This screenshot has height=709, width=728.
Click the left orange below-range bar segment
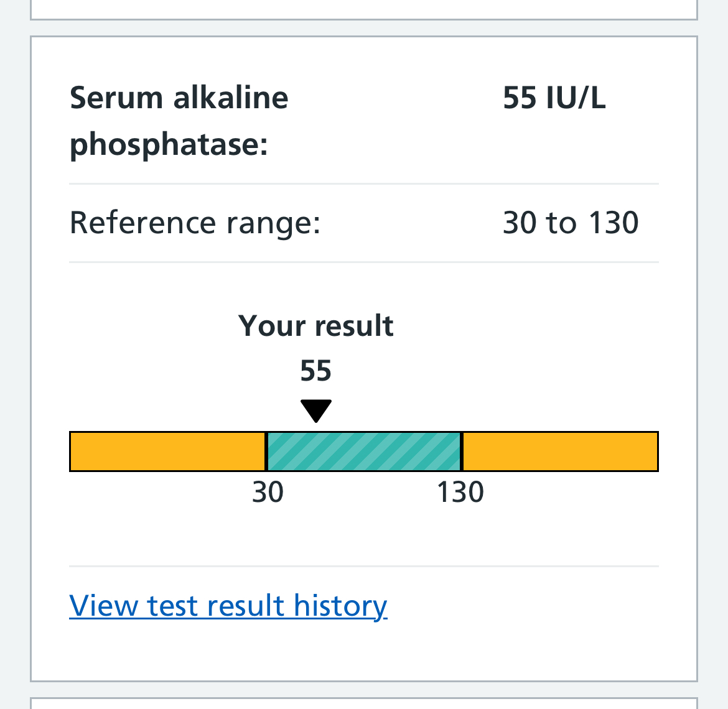coord(168,452)
